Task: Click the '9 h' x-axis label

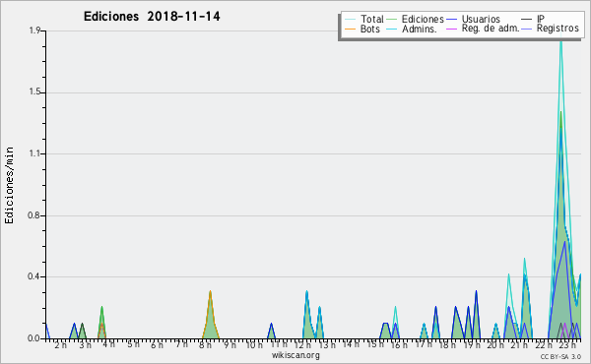Action: (230, 344)
